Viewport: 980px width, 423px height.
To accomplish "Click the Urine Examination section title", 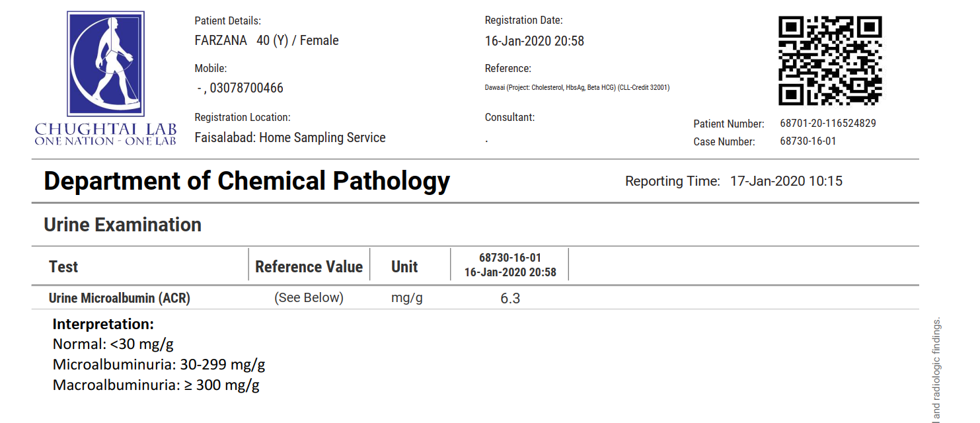I will 122,225.
